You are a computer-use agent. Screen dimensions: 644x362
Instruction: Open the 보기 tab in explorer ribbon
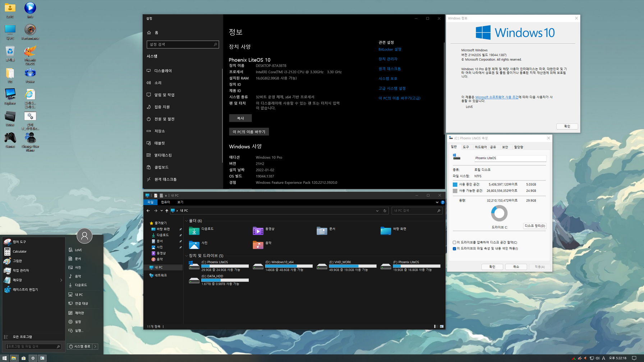180,202
